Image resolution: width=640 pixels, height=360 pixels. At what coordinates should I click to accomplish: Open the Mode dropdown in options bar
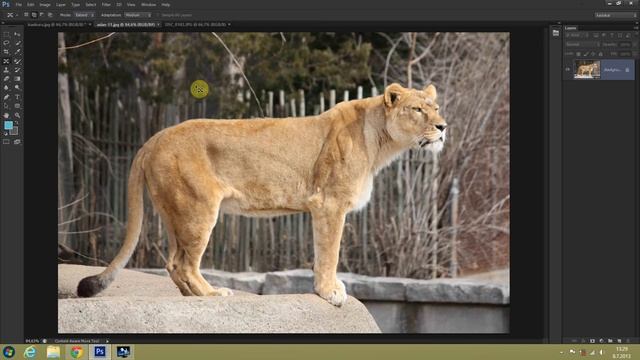pyautogui.click(x=84, y=15)
